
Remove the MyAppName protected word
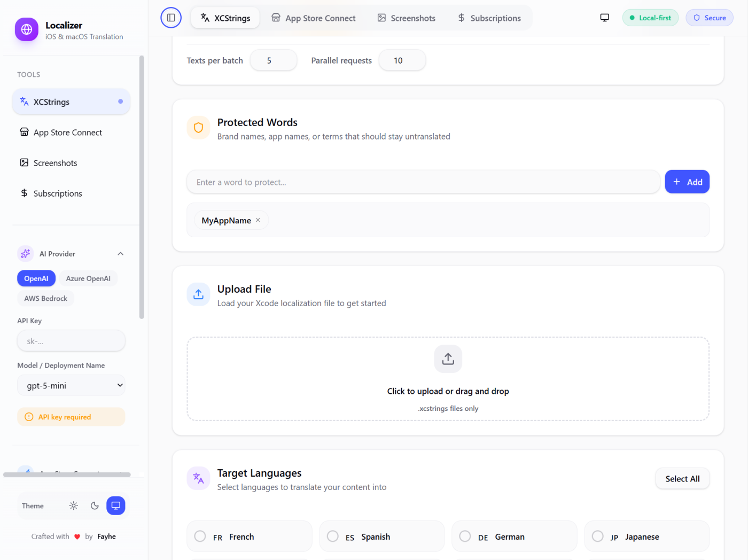258,220
